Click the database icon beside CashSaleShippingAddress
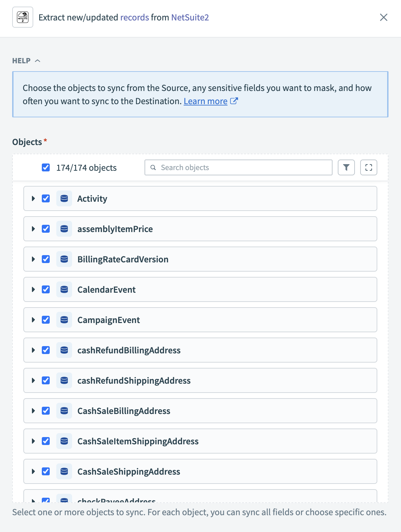 [x=64, y=471]
